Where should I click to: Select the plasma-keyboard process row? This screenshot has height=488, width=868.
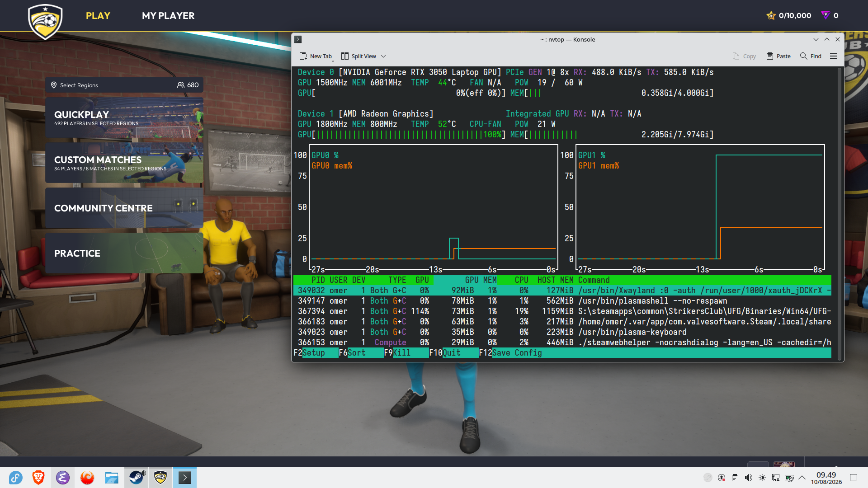pyautogui.click(x=562, y=332)
